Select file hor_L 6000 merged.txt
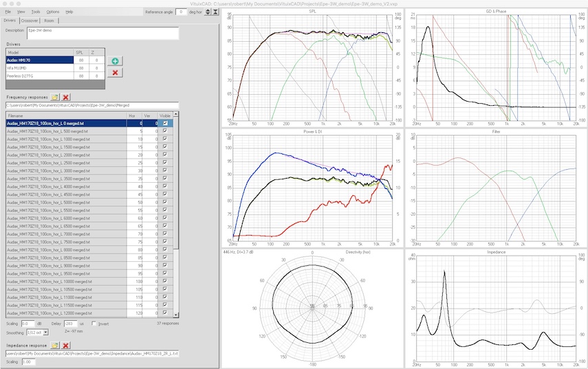The height and width of the screenshot is (369, 588). tap(67, 218)
